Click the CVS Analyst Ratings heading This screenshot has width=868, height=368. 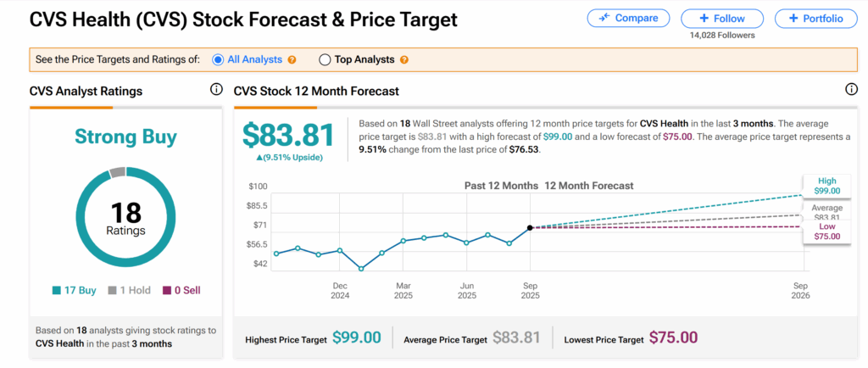click(86, 91)
